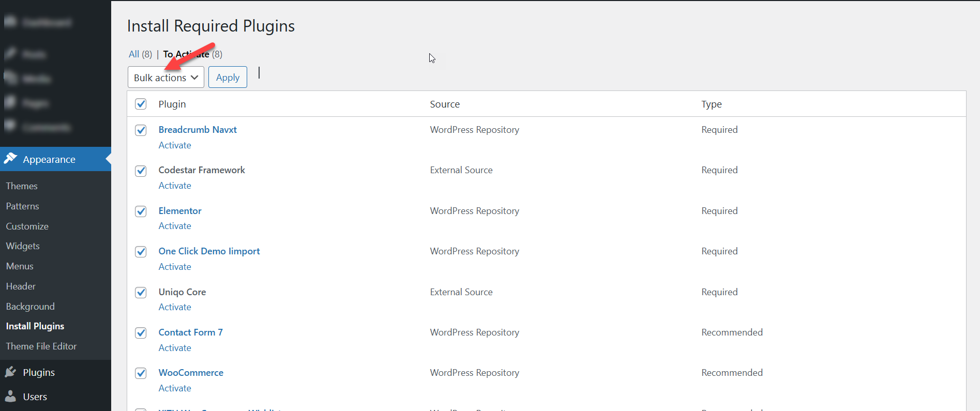This screenshot has height=411, width=980.
Task: Click Activate under Codestar Framework
Action: (175, 186)
